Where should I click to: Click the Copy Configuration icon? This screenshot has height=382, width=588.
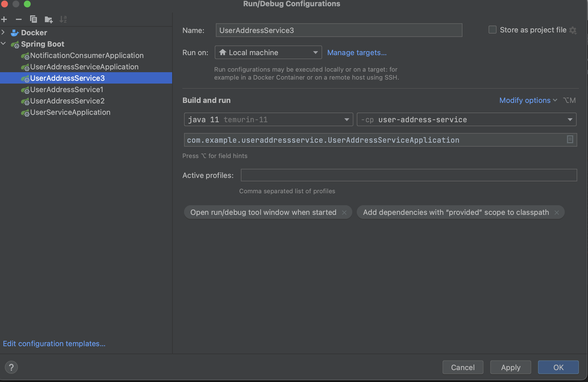click(x=34, y=19)
